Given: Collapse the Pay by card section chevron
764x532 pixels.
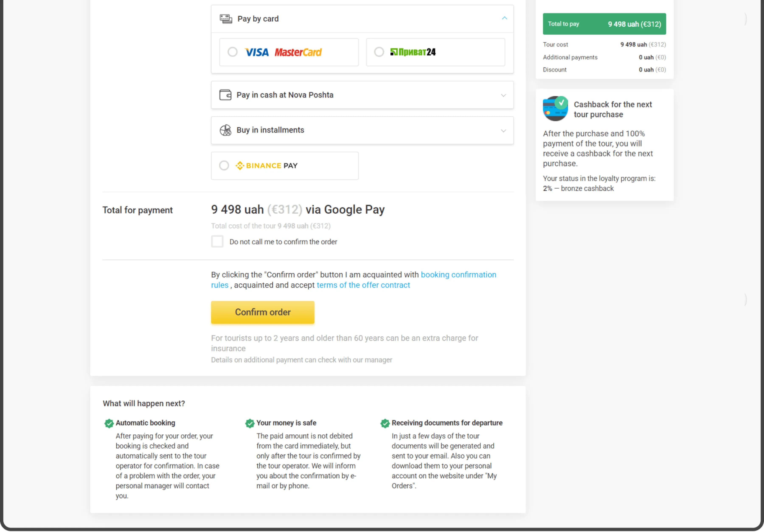Looking at the screenshot, I should (504, 18).
